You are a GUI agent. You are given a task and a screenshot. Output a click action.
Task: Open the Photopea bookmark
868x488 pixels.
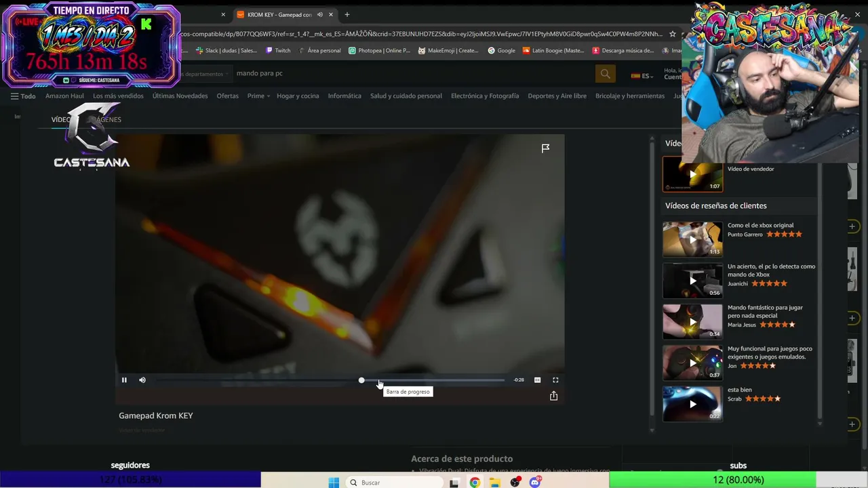pos(379,50)
